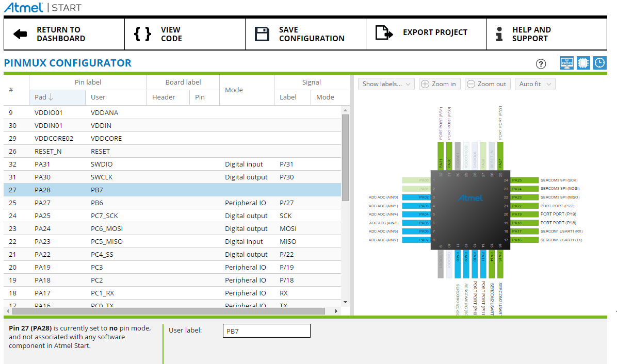Click the View Code braces icon
This screenshot has width=617, height=364.
coord(142,34)
